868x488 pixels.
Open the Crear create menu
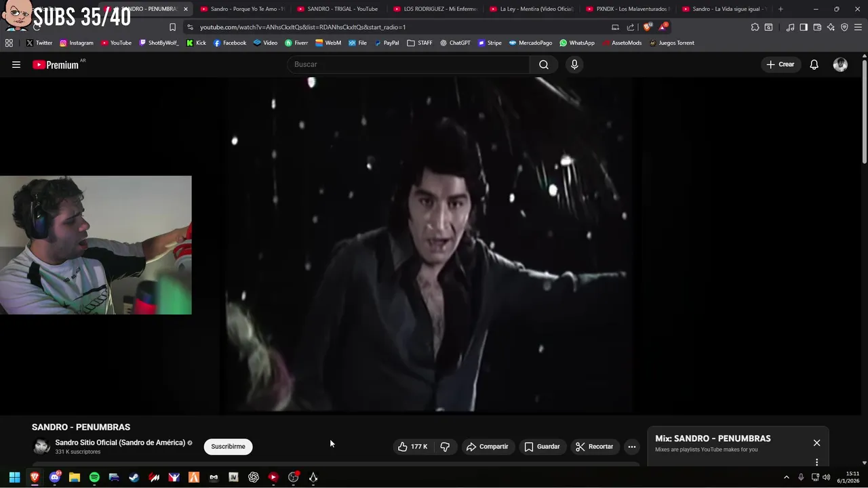(x=781, y=64)
